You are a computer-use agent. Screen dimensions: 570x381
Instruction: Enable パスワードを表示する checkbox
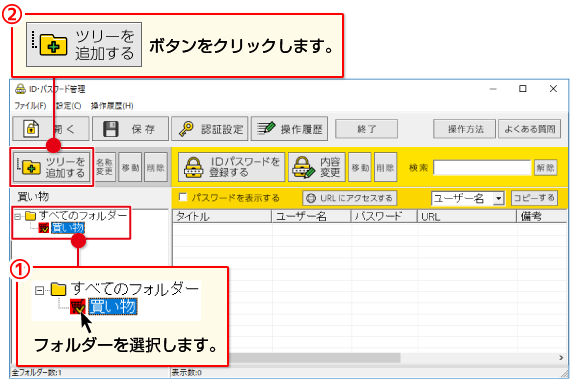183,197
